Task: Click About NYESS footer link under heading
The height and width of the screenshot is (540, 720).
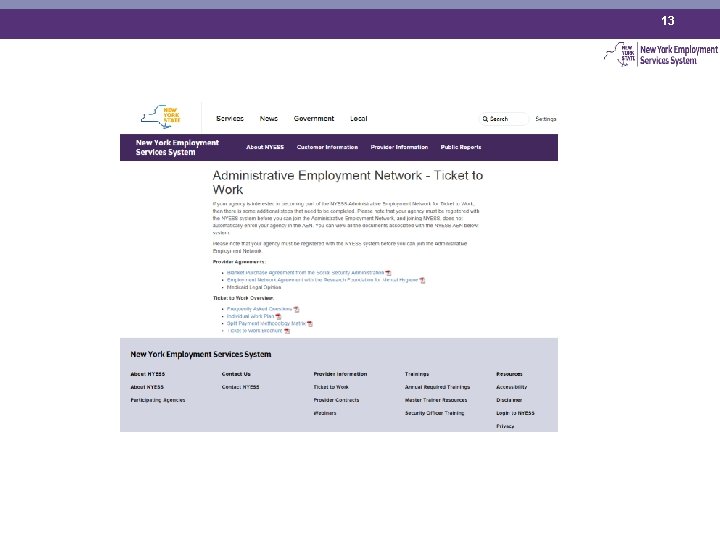Action: (147, 388)
